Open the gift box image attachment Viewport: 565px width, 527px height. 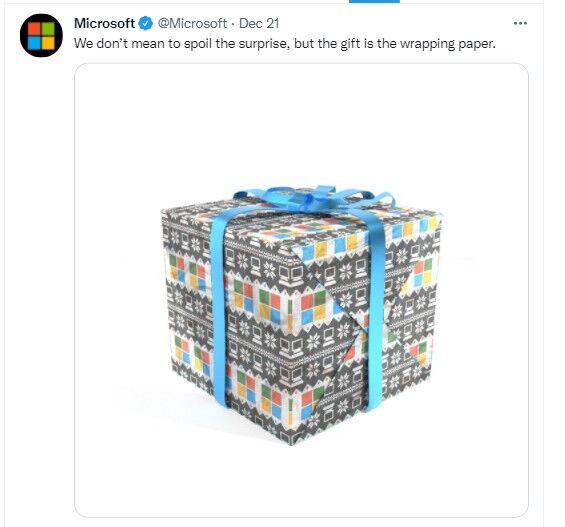(301, 290)
